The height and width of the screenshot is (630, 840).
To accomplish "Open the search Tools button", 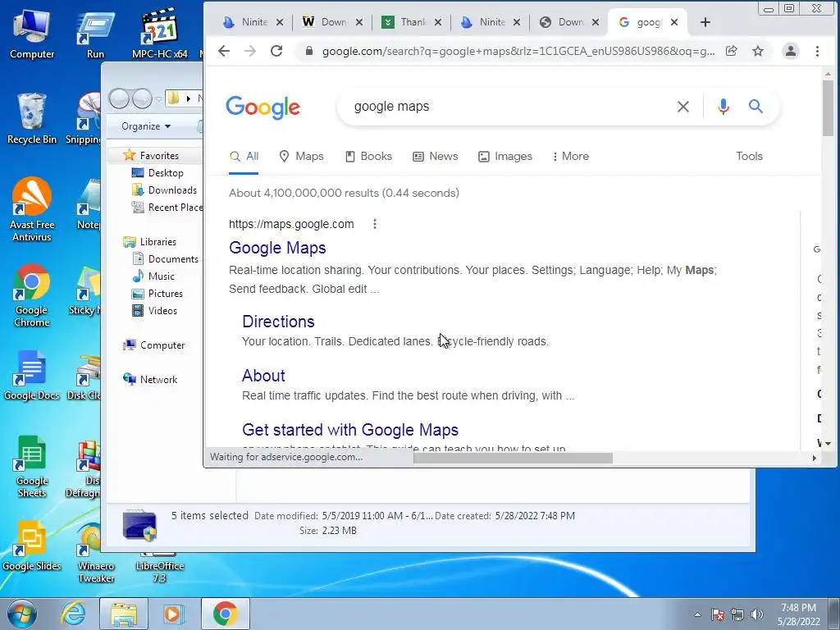I will 749,157.
